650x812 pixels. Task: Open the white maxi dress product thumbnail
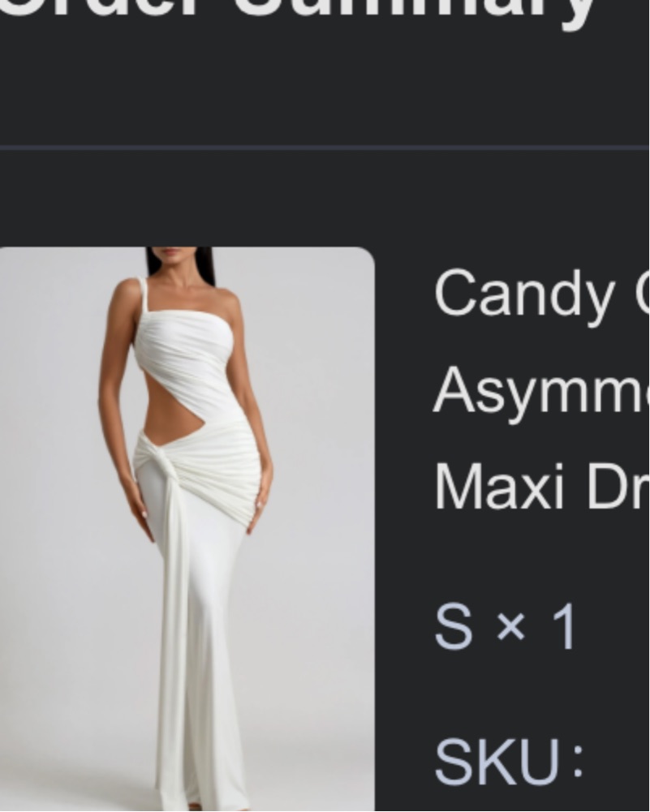pos(187,529)
